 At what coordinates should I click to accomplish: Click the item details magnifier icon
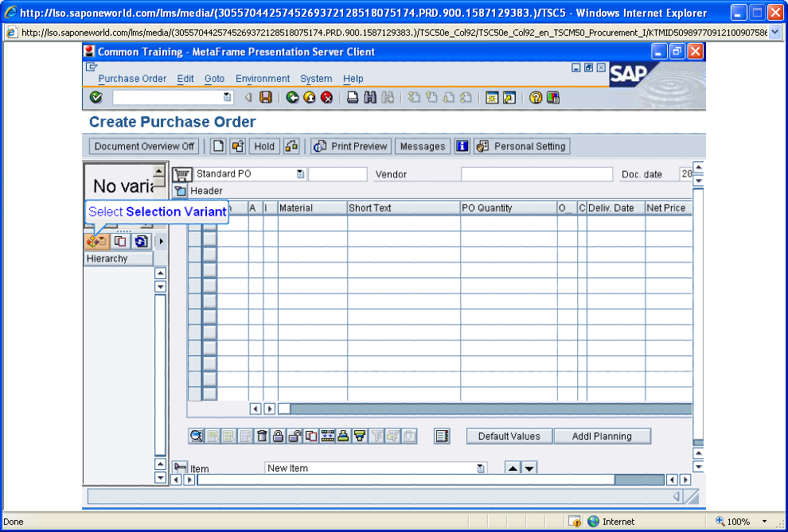click(x=197, y=436)
